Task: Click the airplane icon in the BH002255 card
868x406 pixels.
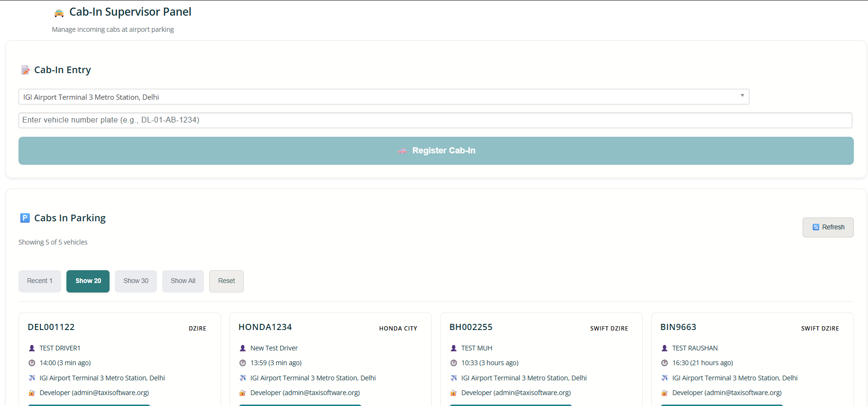Action: click(453, 378)
